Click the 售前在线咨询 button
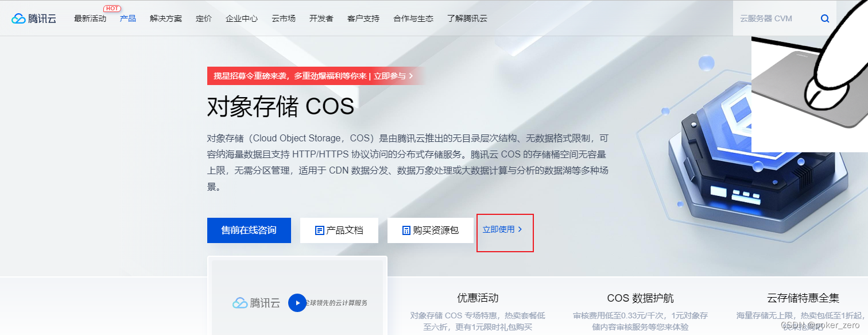The height and width of the screenshot is (335, 868). click(x=249, y=230)
